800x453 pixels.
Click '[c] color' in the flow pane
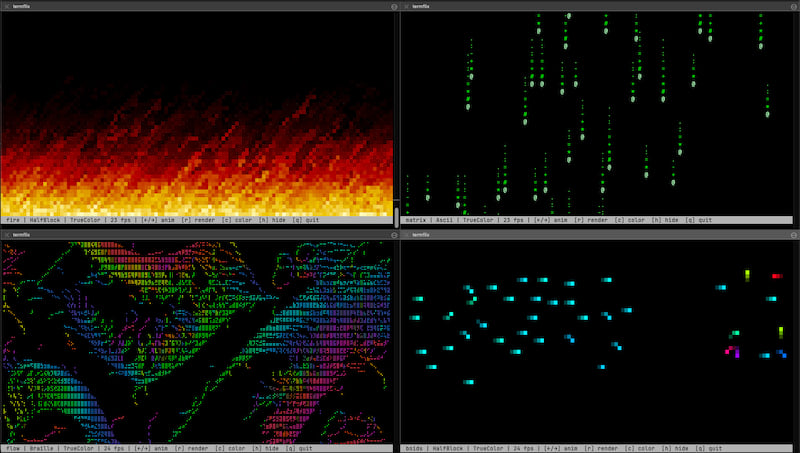230,449
